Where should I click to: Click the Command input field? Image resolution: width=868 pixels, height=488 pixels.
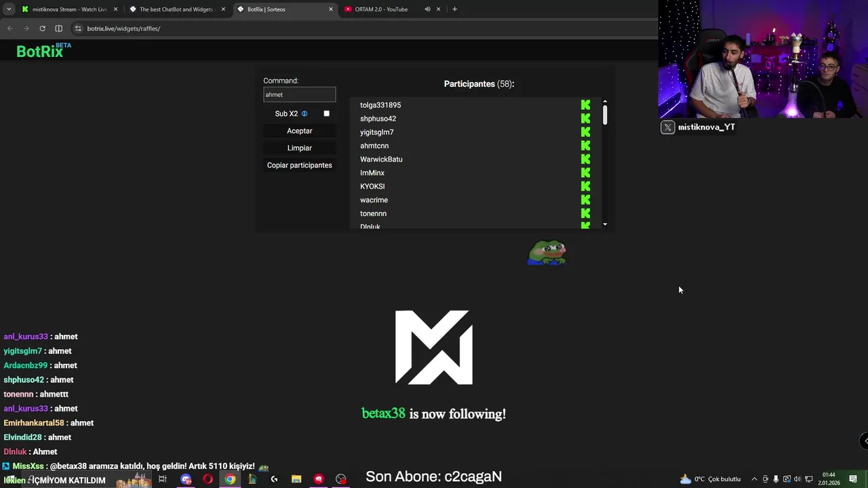click(x=299, y=95)
